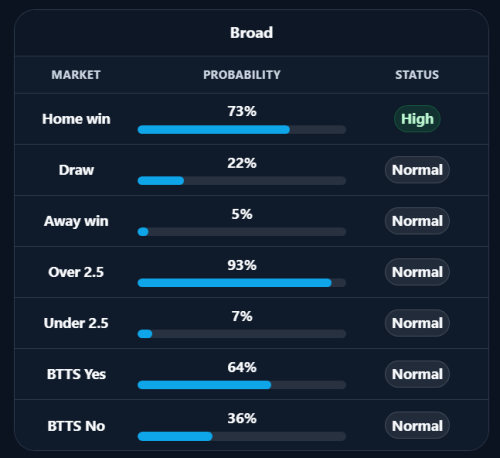The image size is (500, 458).
Task: Click the 93% probability value
Action: point(242,265)
